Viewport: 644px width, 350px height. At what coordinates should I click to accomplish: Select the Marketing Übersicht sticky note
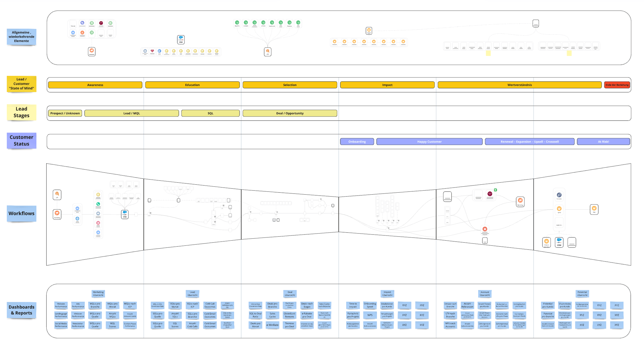98,294
